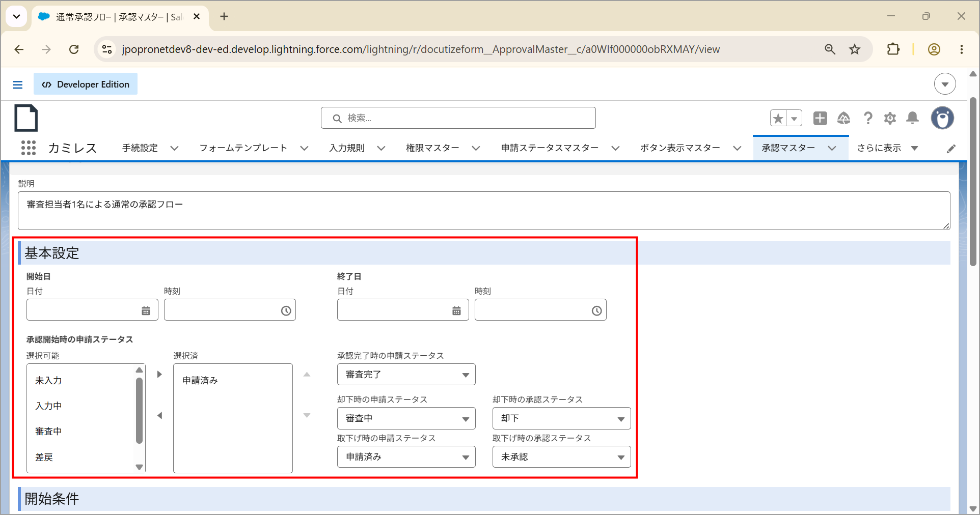Image resolution: width=980 pixels, height=515 pixels.
Task: Expand the 権限マスター tab chevron
Action: point(476,148)
